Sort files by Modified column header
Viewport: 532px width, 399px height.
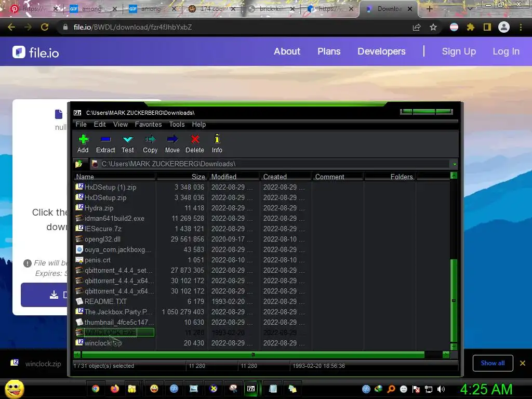click(234, 177)
